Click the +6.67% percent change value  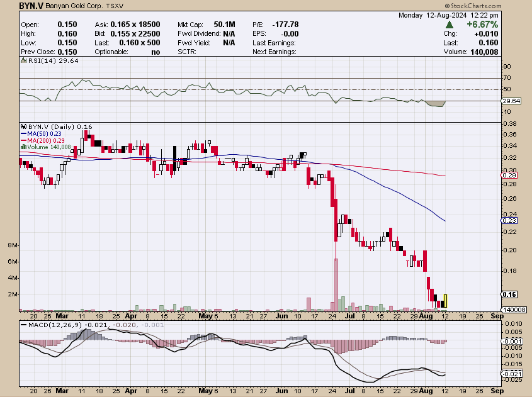click(482, 25)
